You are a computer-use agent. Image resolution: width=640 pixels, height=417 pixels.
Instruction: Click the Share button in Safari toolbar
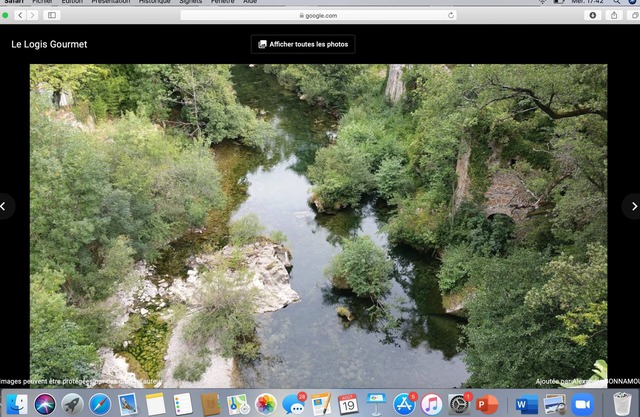(614, 16)
